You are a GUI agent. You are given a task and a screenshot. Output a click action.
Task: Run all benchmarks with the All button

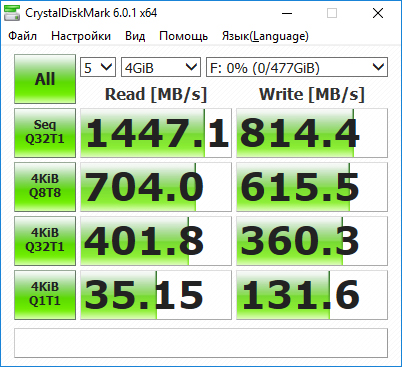(45, 79)
